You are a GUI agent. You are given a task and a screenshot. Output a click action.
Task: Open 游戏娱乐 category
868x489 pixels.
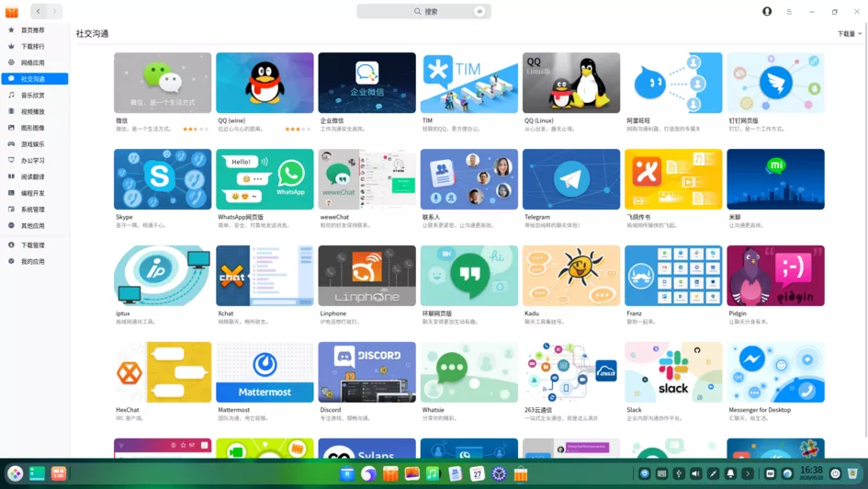32,144
